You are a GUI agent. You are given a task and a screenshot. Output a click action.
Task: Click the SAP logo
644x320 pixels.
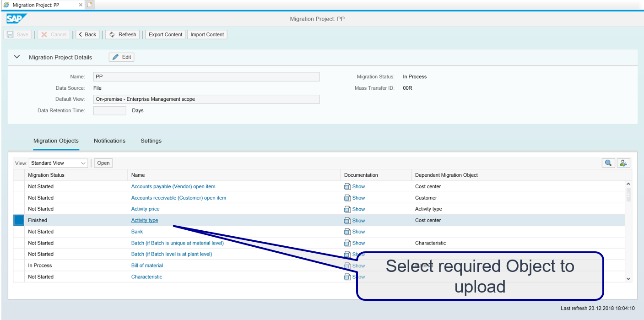click(16, 19)
